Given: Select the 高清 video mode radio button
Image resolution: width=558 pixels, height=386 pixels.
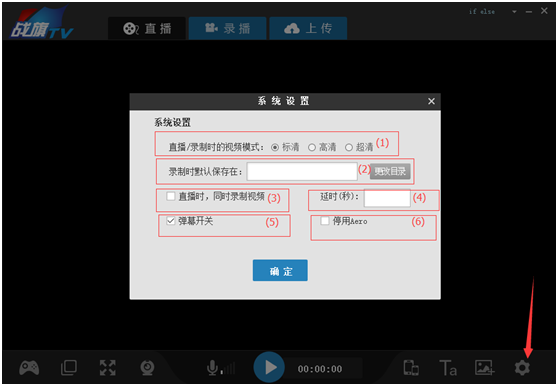Looking at the screenshot, I should (x=312, y=147).
